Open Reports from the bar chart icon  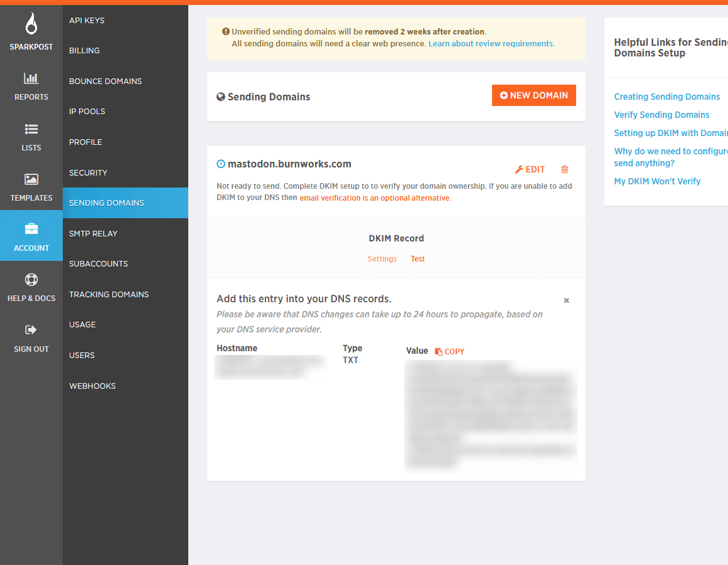click(x=31, y=78)
